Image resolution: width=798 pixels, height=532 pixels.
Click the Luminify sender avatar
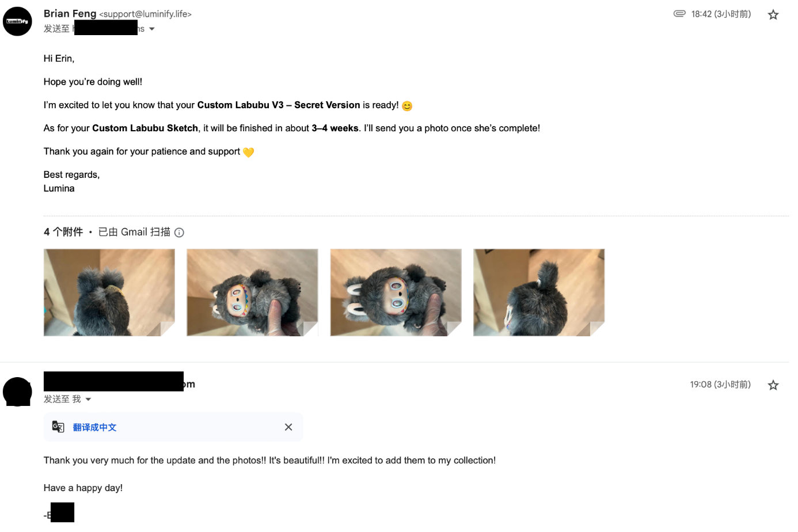(17, 21)
